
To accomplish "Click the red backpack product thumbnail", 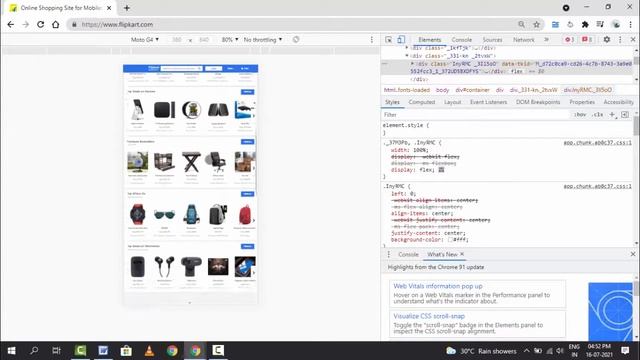I will click(245, 215).
